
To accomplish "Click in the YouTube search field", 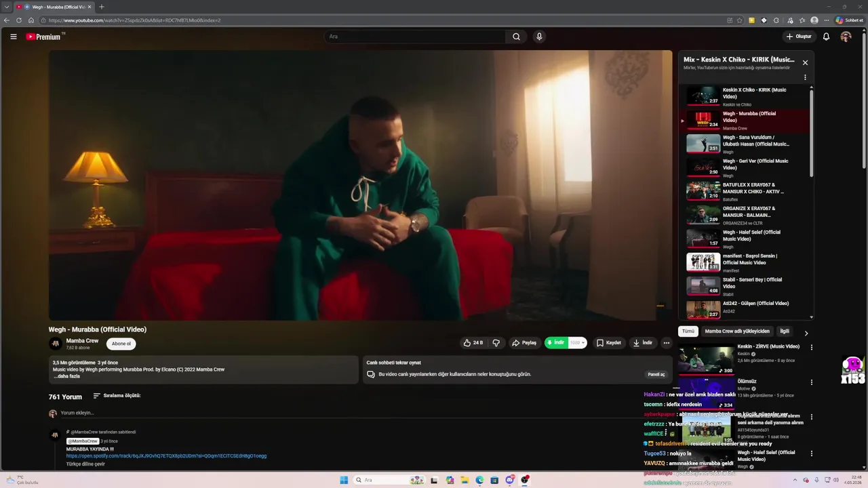I will coord(414,37).
